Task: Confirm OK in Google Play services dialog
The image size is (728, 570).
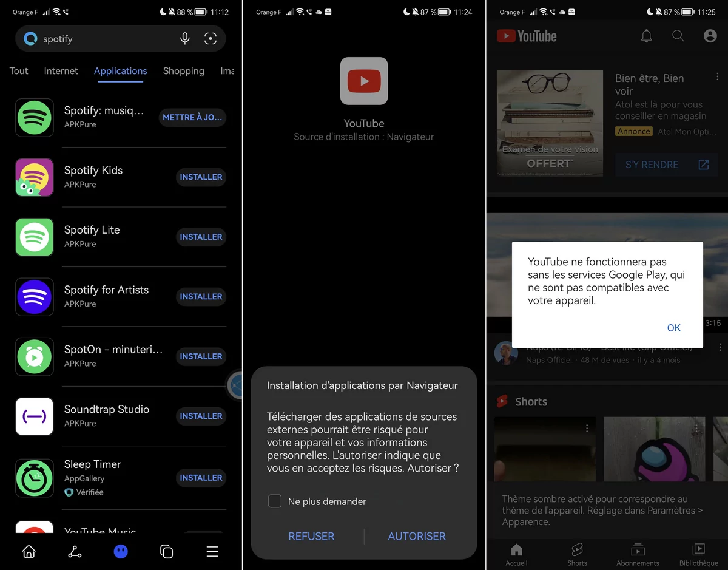Action: tap(674, 328)
